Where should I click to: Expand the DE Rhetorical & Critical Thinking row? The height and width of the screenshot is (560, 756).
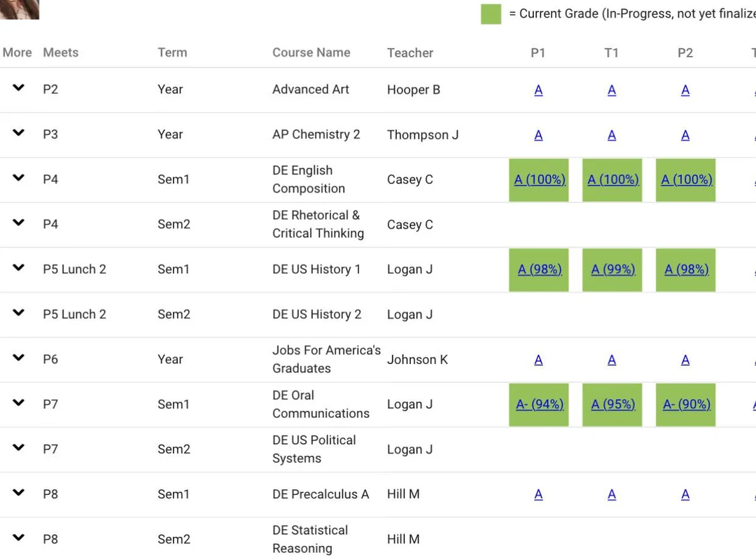click(17, 223)
